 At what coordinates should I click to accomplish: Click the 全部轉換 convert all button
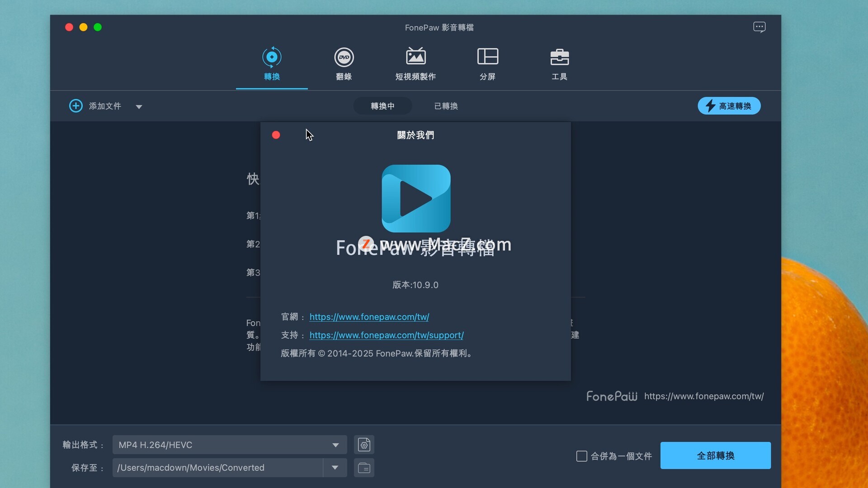tap(715, 455)
